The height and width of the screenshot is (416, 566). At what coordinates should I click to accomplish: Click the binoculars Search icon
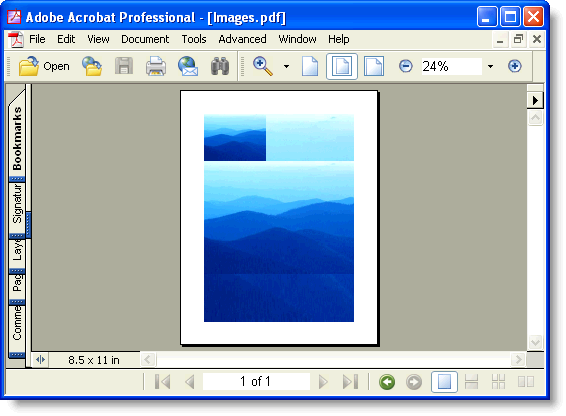click(220, 66)
